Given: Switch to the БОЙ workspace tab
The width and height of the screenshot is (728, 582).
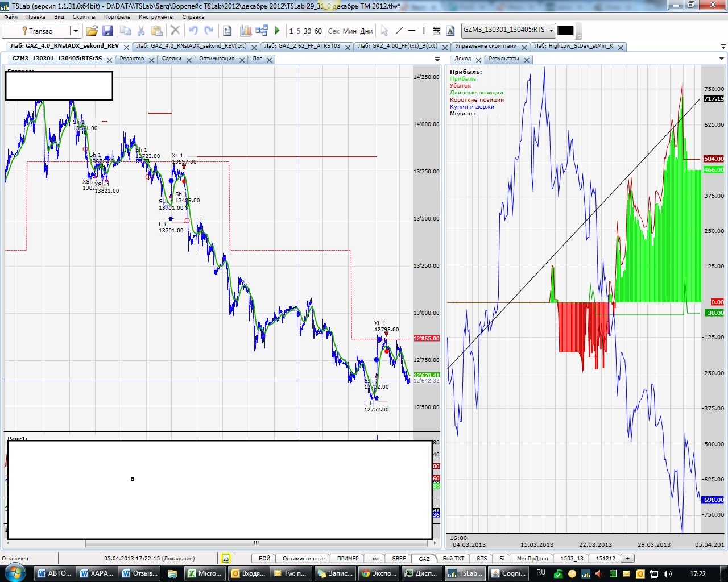Looking at the screenshot, I should 264,558.
